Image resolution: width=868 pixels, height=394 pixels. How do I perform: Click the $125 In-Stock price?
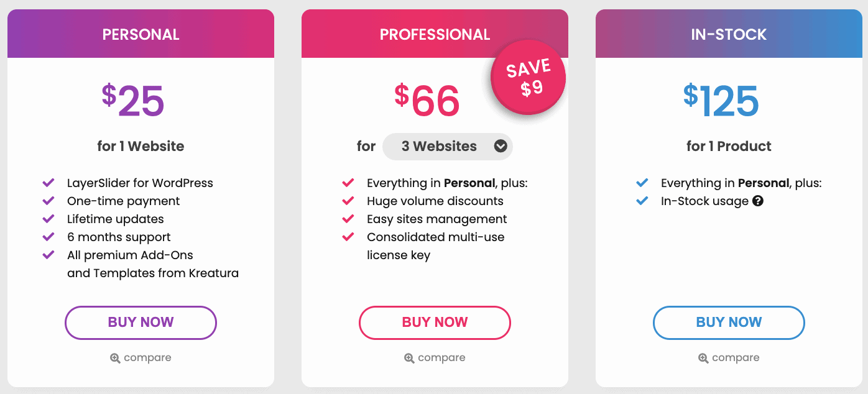tap(721, 101)
